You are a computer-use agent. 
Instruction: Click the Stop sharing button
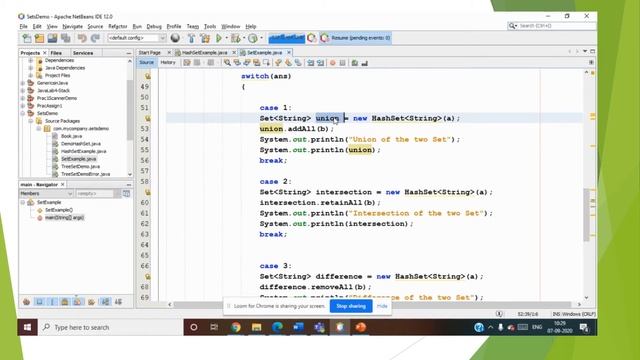tap(351, 306)
